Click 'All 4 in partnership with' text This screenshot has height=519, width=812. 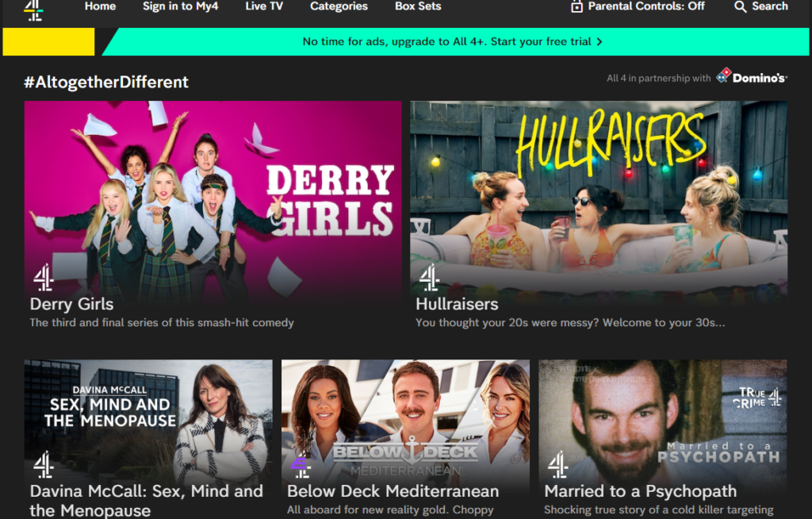pos(659,79)
